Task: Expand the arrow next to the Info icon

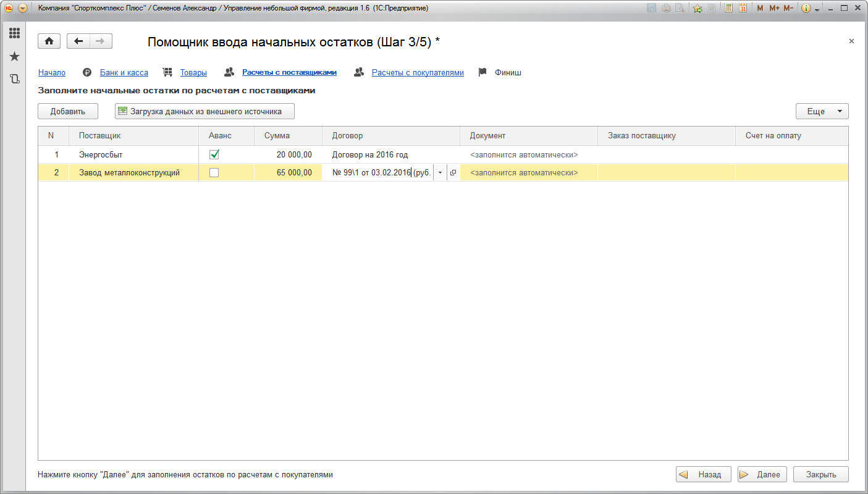Action: click(817, 9)
